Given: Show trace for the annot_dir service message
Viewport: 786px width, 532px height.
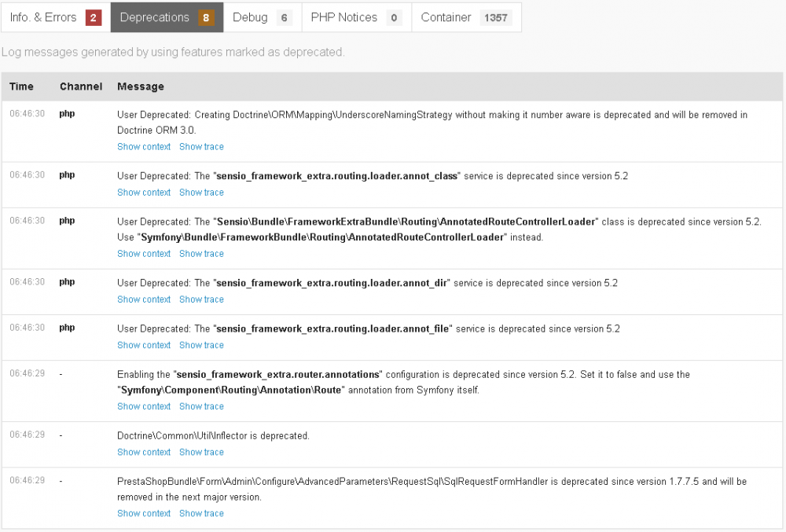Looking at the screenshot, I should (201, 299).
